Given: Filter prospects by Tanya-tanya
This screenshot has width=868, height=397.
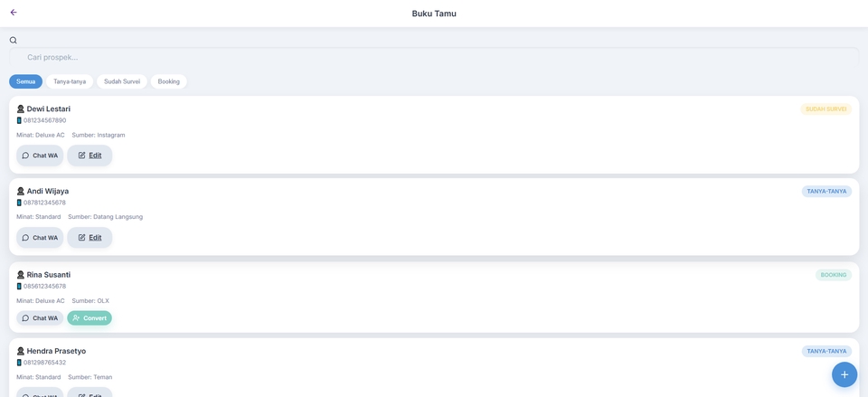Looking at the screenshot, I should [x=70, y=81].
